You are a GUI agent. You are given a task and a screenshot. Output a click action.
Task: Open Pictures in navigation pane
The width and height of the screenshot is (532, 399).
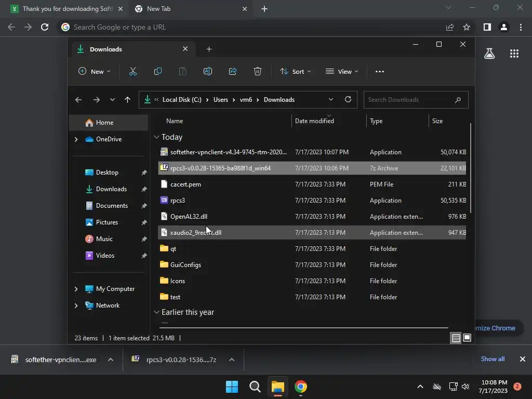tap(107, 222)
